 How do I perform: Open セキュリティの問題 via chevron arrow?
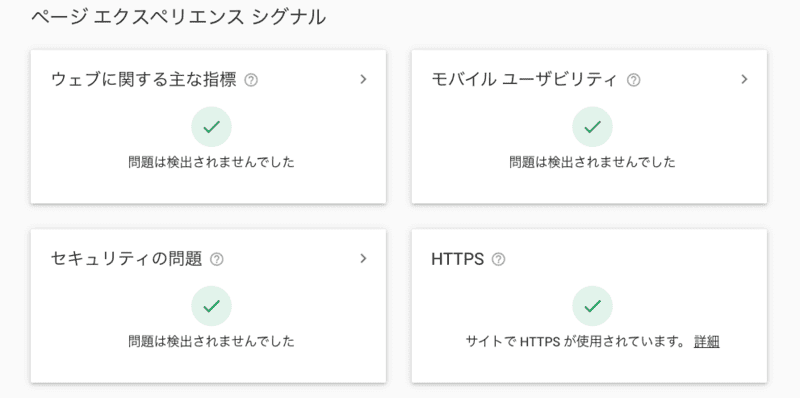(x=363, y=258)
